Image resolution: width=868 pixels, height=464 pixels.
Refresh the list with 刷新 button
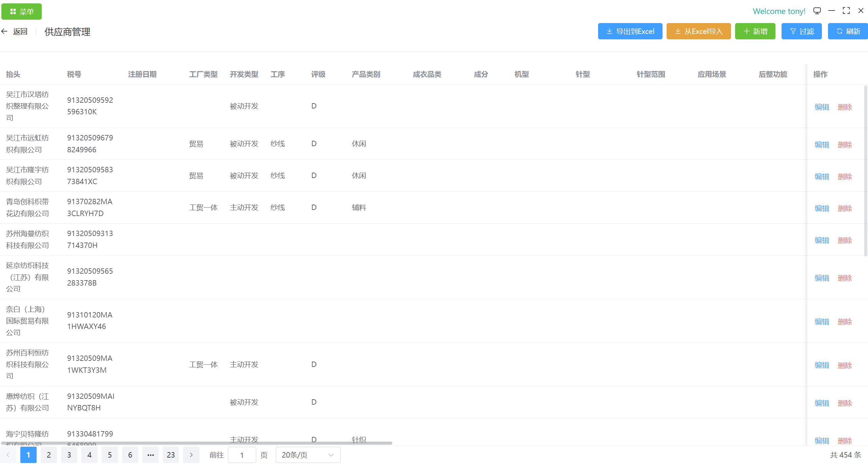[x=848, y=32]
